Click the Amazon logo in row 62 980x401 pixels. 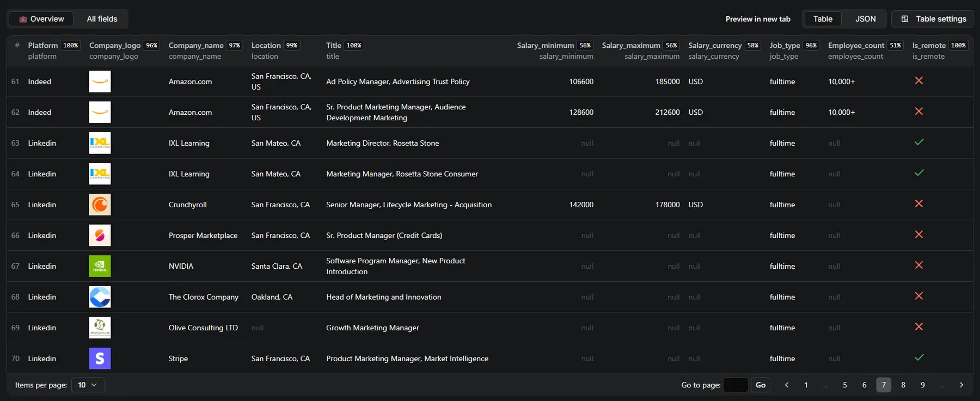point(100,112)
